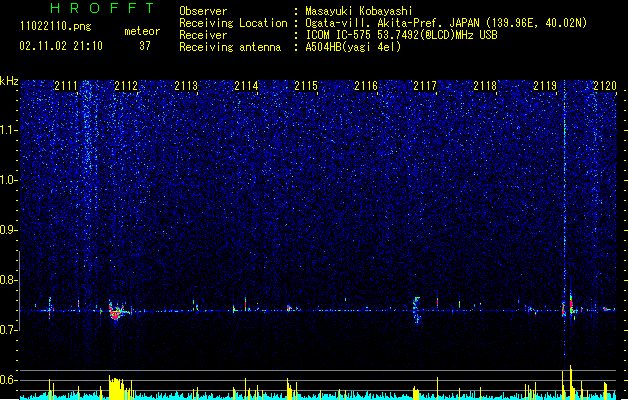Click the 0.7 frequency axis label
Viewport: 629px width, 400px height.
pos(9,330)
